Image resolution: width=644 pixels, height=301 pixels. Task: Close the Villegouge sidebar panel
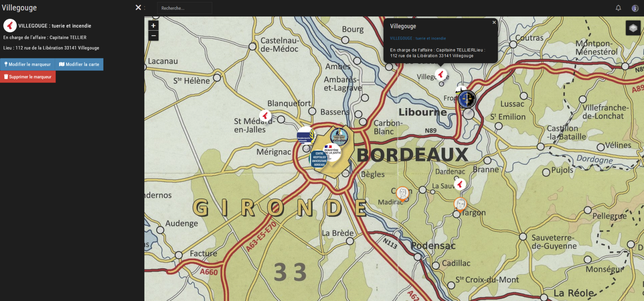click(x=138, y=7)
